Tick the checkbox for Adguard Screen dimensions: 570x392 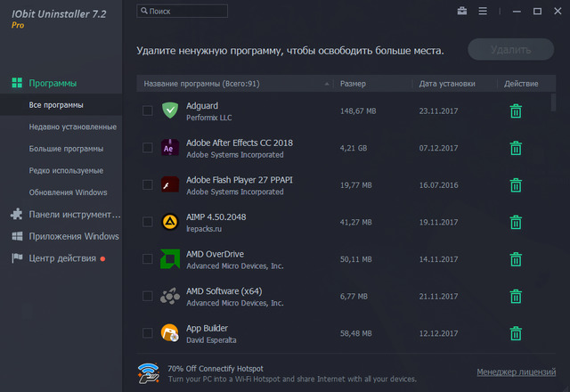tap(148, 110)
